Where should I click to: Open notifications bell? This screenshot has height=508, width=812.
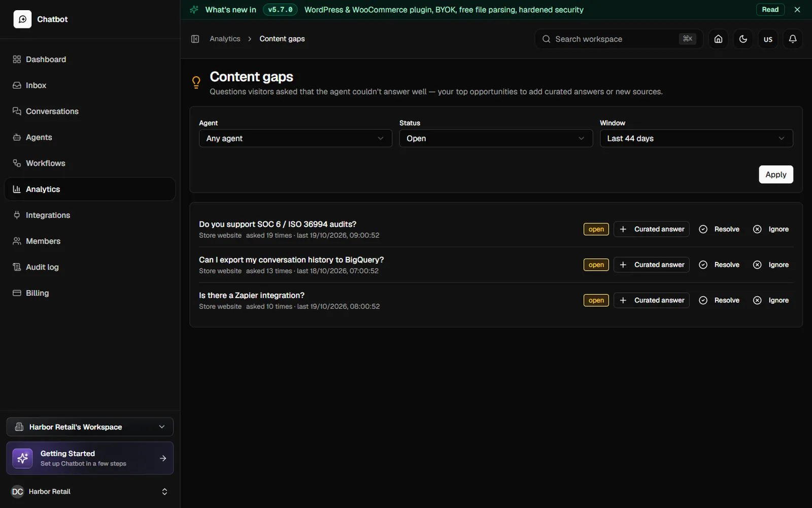click(x=793, y=39)
